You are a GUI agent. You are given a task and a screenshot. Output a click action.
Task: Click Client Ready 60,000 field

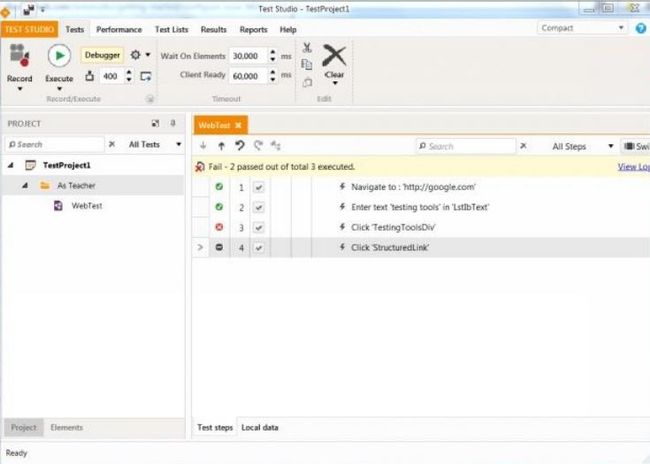click(x=248, y=76)
